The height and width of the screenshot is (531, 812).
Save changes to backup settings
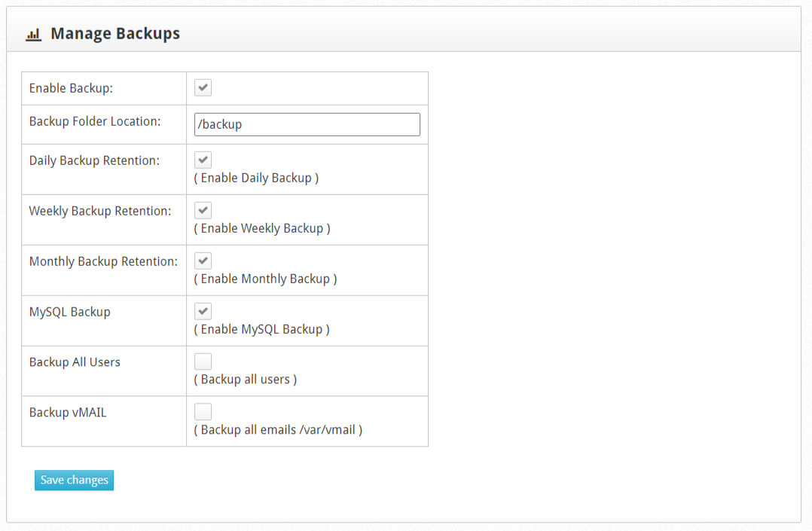click(x=74, y=481)
